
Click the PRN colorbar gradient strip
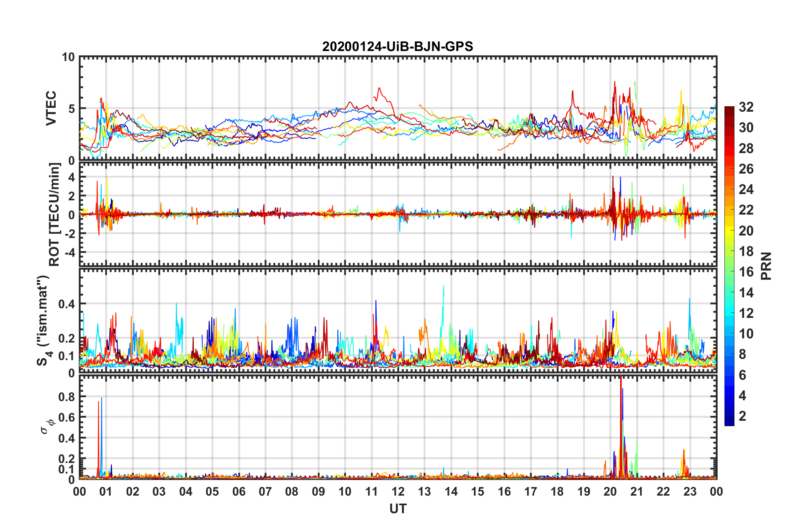729,266
